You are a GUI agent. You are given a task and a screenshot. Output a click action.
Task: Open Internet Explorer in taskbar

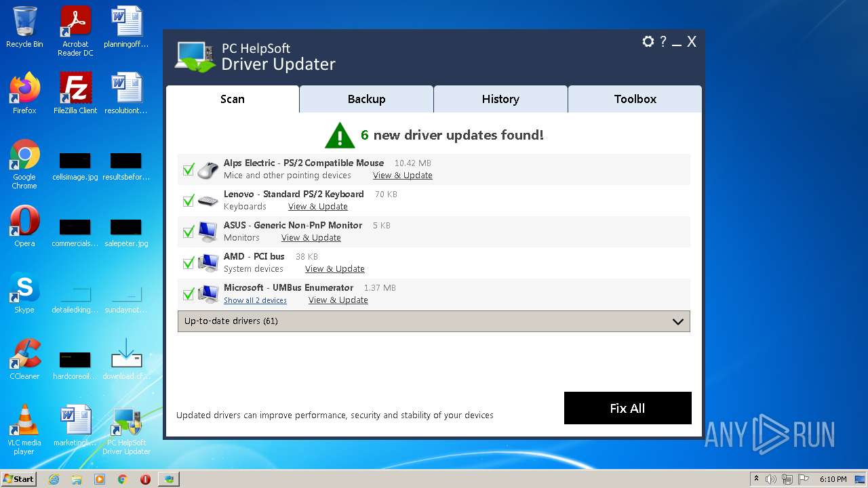(54, 479)
